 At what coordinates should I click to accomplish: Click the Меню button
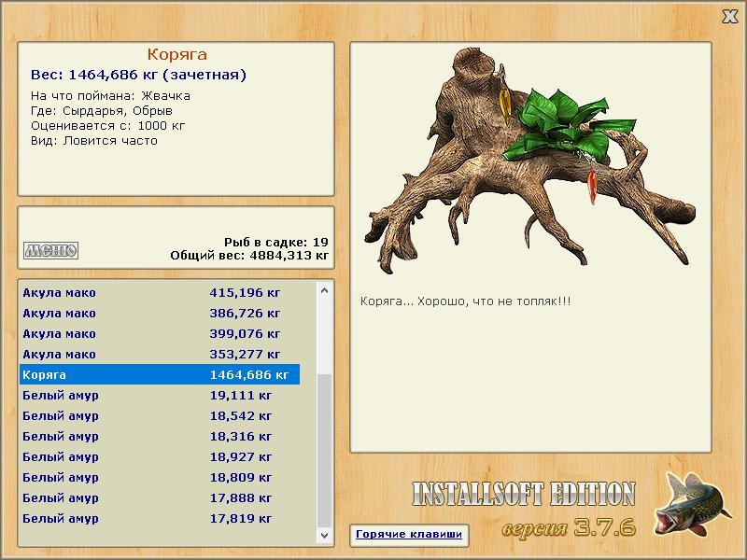51,250
